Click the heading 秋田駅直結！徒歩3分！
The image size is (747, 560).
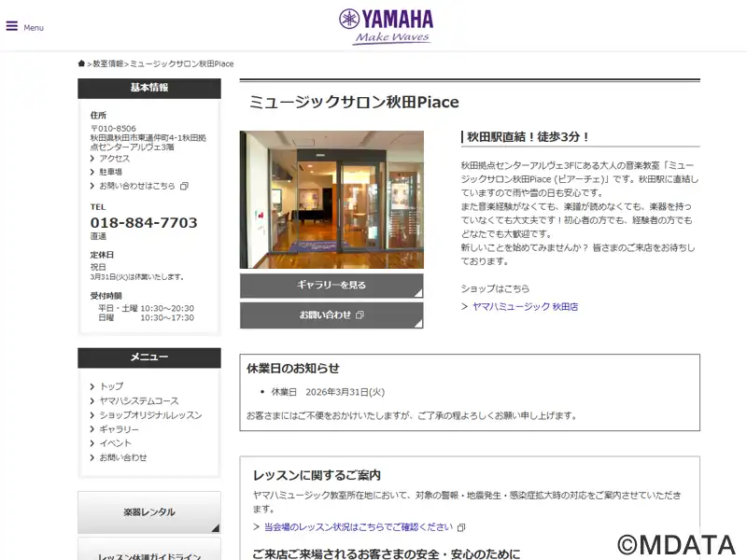coord(528,136)
